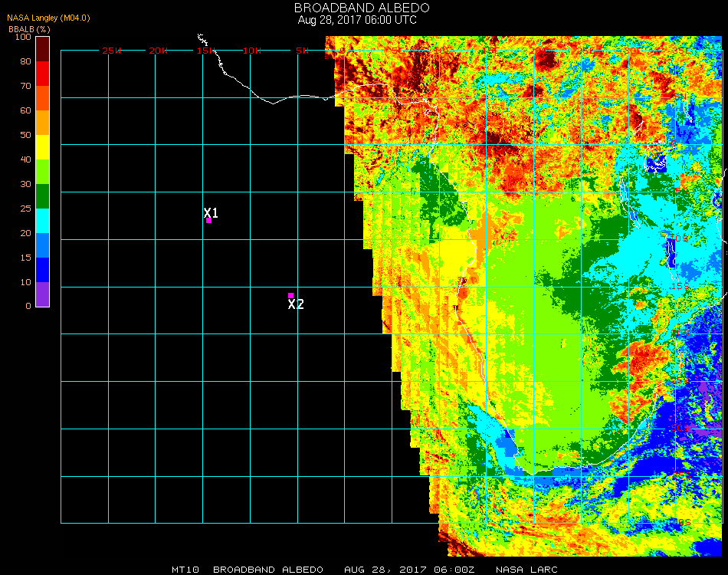
Task: Select the light green 30-40 legend swatch
Action: pyautogui.click(x=42, y=172)
